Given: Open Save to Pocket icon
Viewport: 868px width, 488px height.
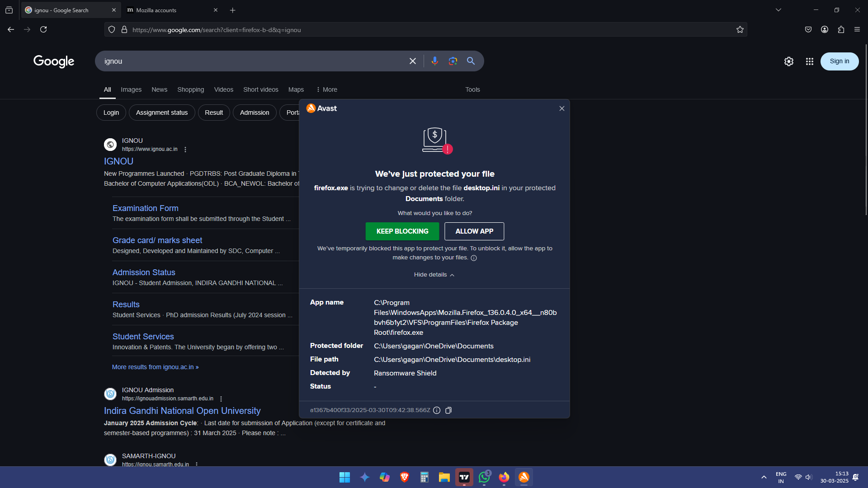Looking at the screenshot, I should pyautogui.click(x=808, y=29).
